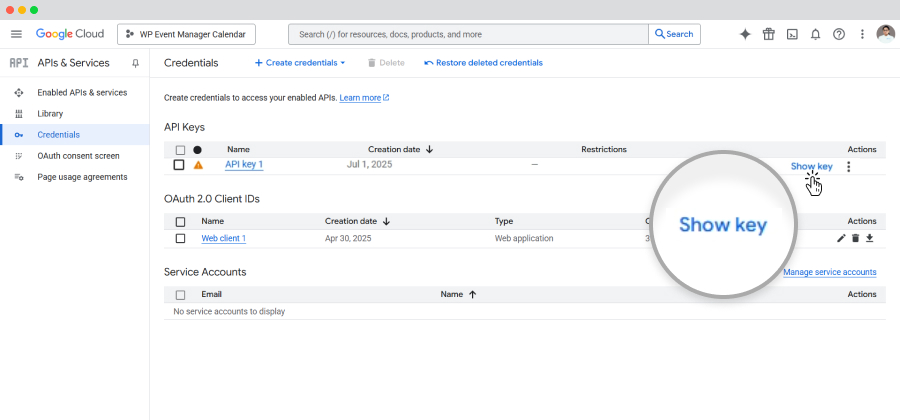Click the Jul 1, 2025 creation date
Screen dimensions: 900x420
370,165
